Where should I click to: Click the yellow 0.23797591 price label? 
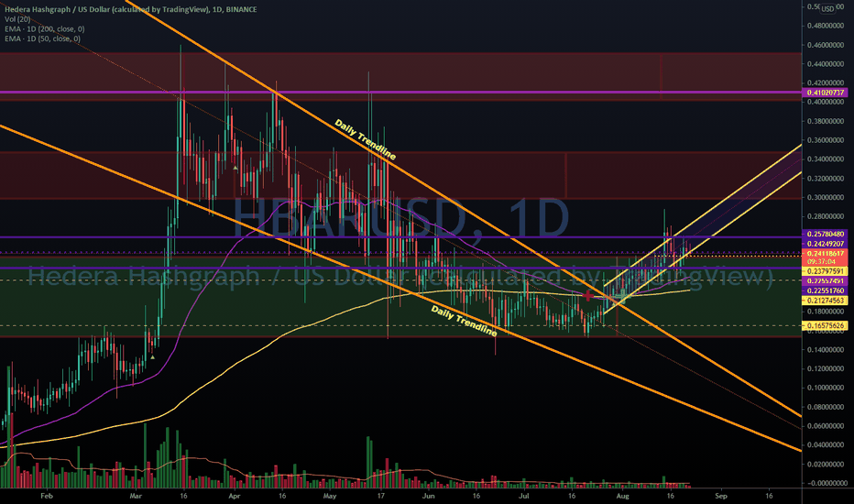pyautogui.click(x=825, y=271)
